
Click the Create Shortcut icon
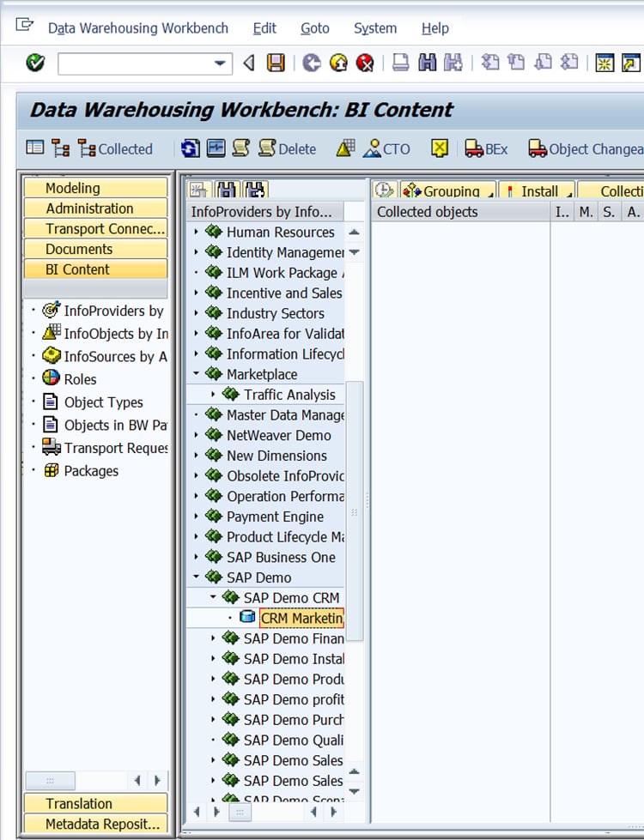[x=631, y=63]
